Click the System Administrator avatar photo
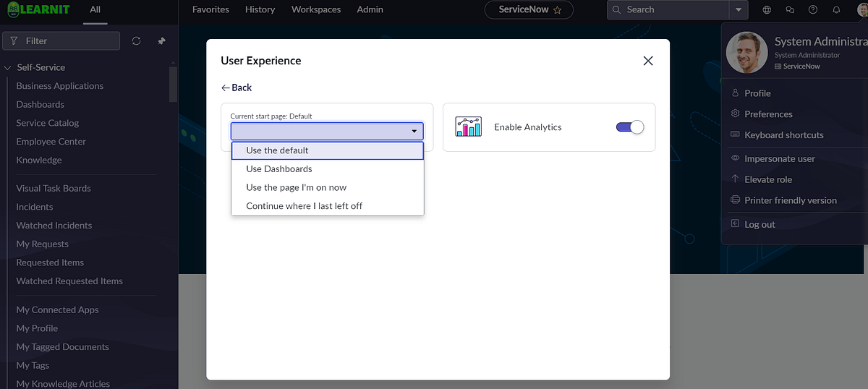Viewport: 868px width, 389px height. pos(746,53)
